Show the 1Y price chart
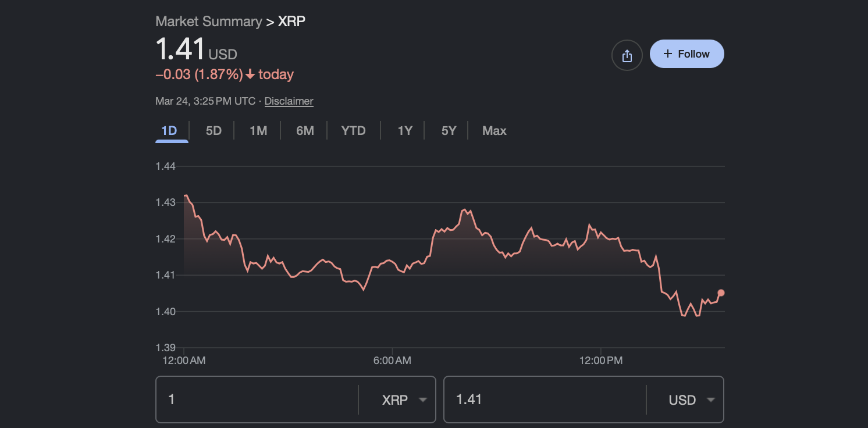 pyautogui.click(x=405, y=130)
